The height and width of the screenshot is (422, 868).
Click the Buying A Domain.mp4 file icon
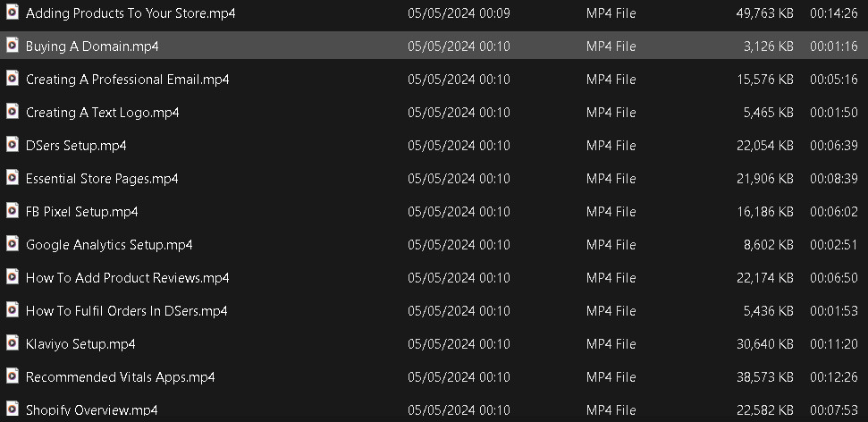coord(13,46)
